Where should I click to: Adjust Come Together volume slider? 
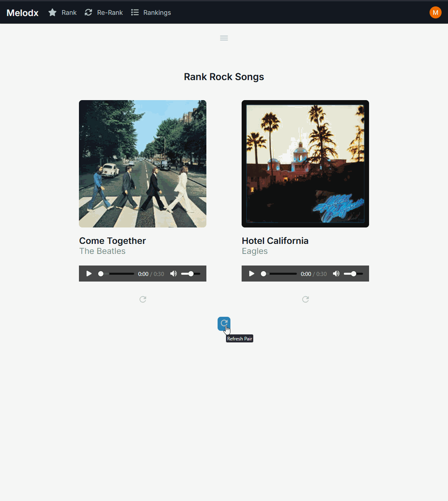click(191, 274)
